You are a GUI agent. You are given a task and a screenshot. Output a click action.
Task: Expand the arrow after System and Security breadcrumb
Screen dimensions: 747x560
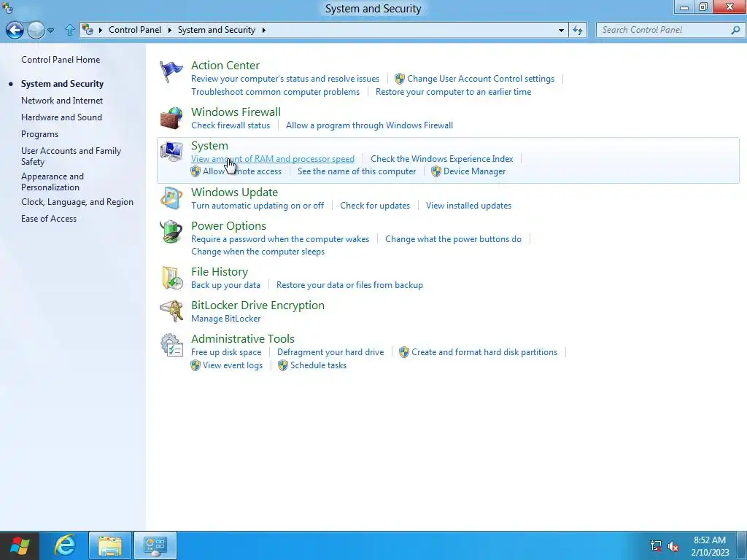coord(263,30)
